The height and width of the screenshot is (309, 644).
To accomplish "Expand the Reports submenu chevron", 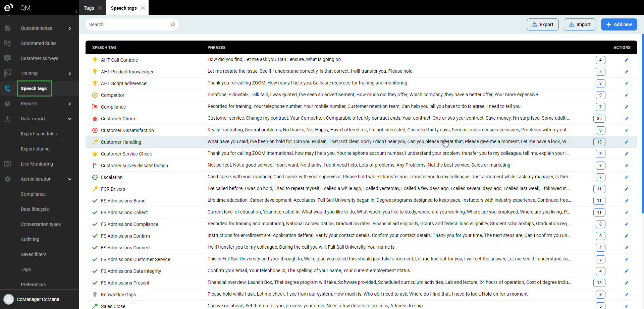I will click(69, 104).
